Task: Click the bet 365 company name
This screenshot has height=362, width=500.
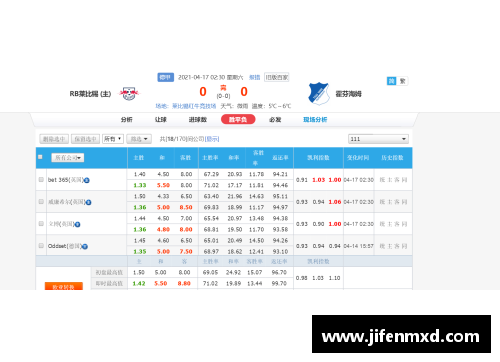Action: tap(65, 180)
